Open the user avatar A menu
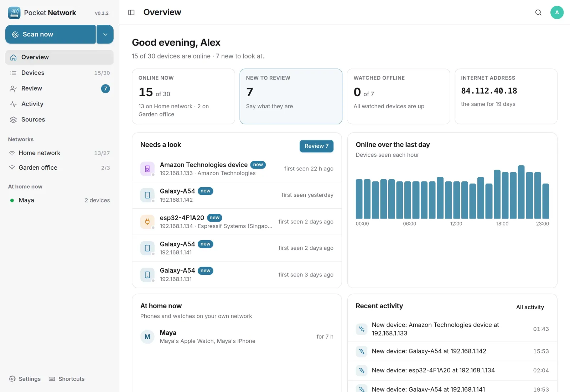570x392 pixels. 557,12
